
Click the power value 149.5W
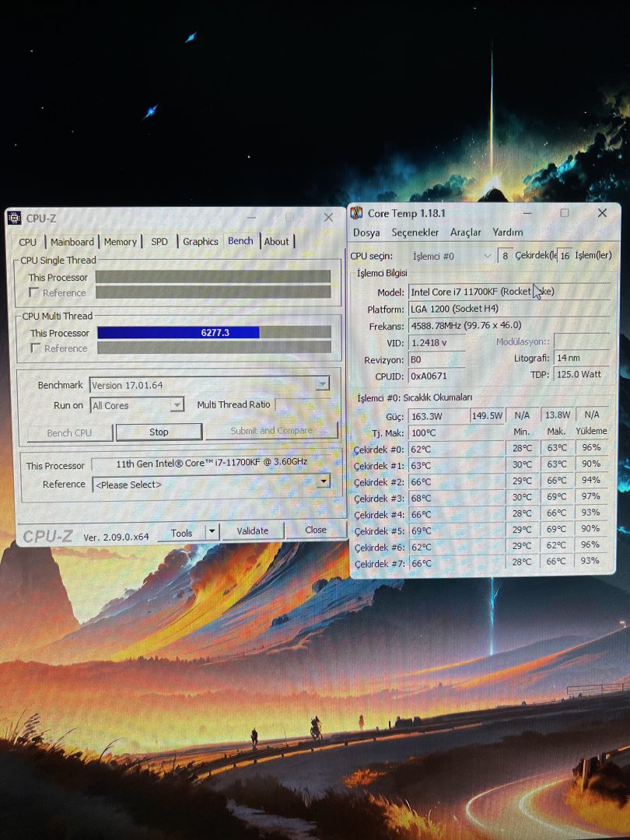pyautogui.click(x=487, y=415)
